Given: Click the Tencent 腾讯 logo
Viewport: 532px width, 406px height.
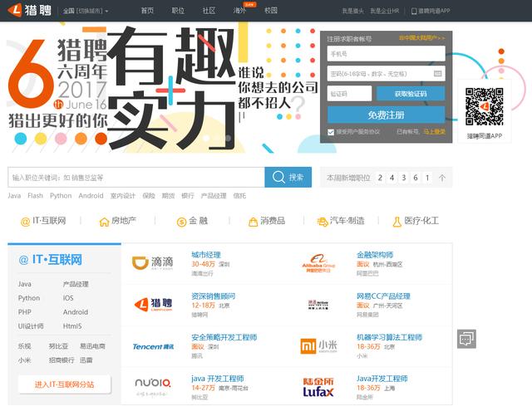Looking at the screenshot, I should [x=153, y=346].
